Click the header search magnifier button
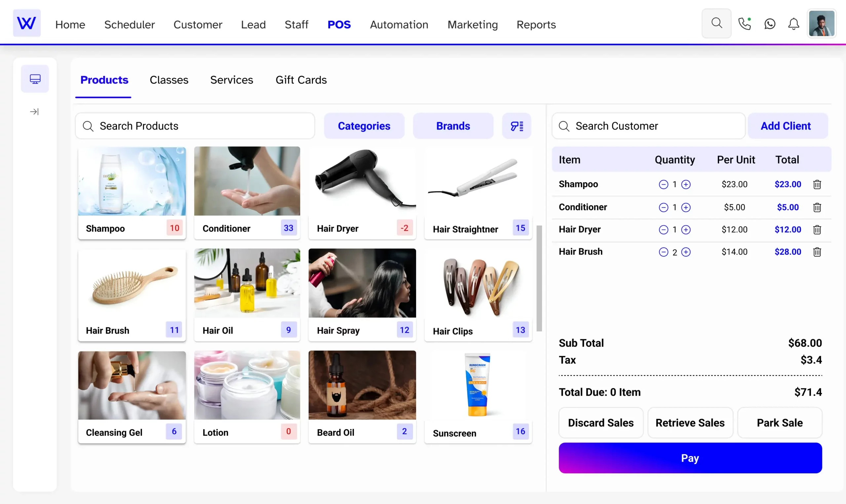 click(716, 23)
